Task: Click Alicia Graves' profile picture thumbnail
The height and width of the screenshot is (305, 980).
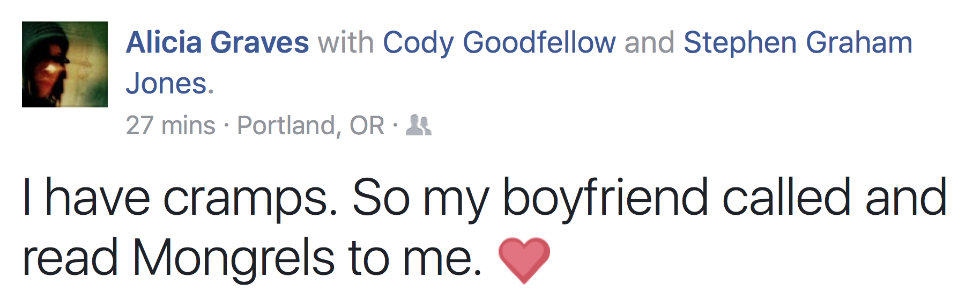Action: pos(64,64)
